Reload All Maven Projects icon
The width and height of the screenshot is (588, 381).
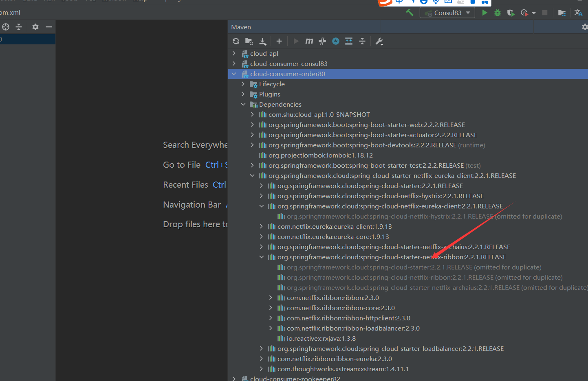tap(236, 41)
